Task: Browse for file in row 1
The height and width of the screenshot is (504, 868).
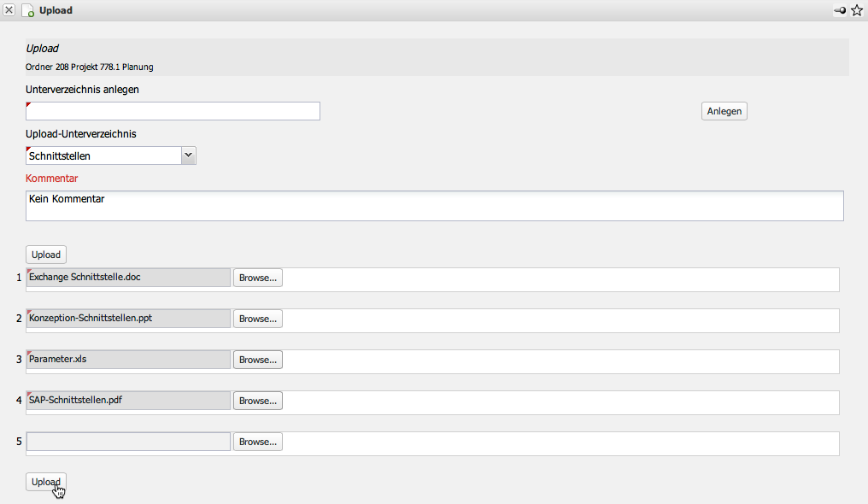Action: [257, 278]
